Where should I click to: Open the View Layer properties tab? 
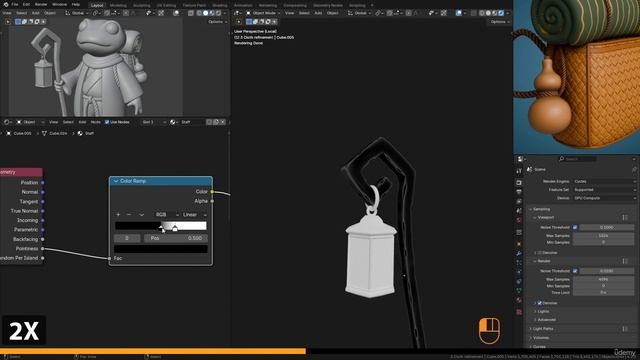[x=519, y=201]
